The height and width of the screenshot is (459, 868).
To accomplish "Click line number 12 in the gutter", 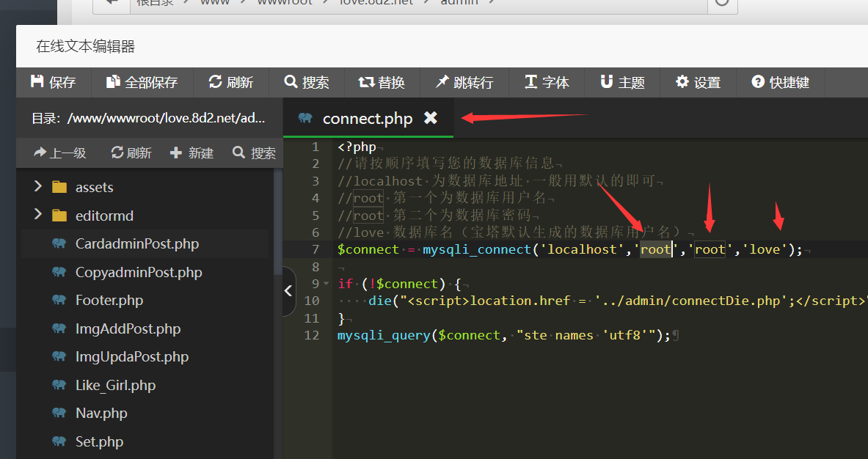I will click(312, 335).
